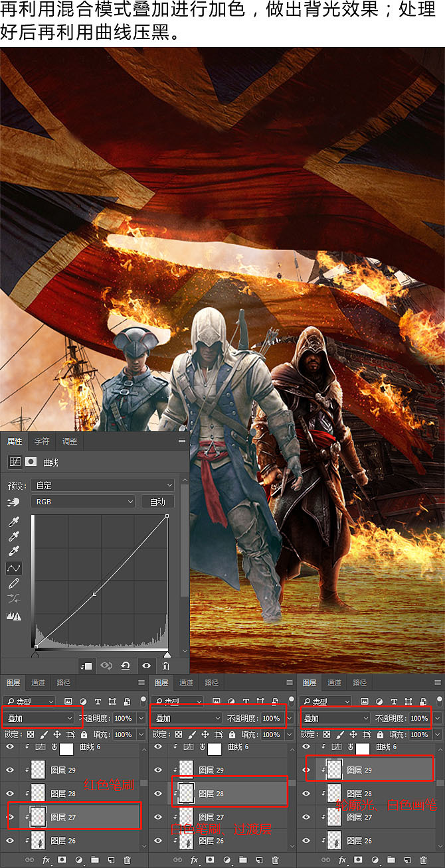
Task: Hide 图层 27 in the leftmost Layers panel
Action: (9, 817)
